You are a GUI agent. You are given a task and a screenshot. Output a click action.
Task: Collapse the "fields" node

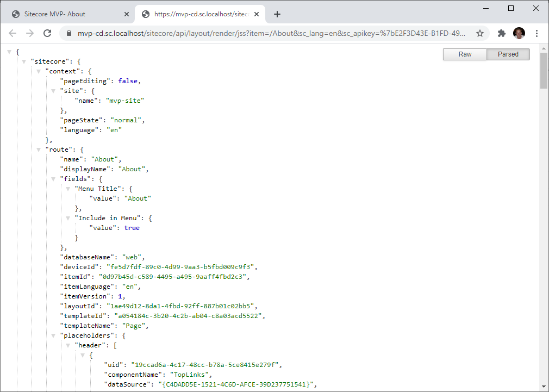[x=54, y=179]
